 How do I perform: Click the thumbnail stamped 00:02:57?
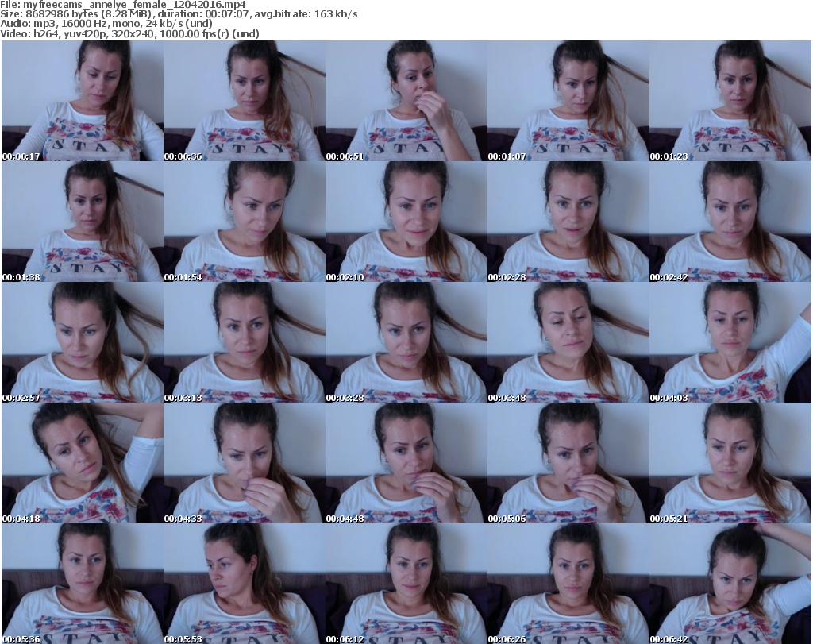click(x=83, y=342)
